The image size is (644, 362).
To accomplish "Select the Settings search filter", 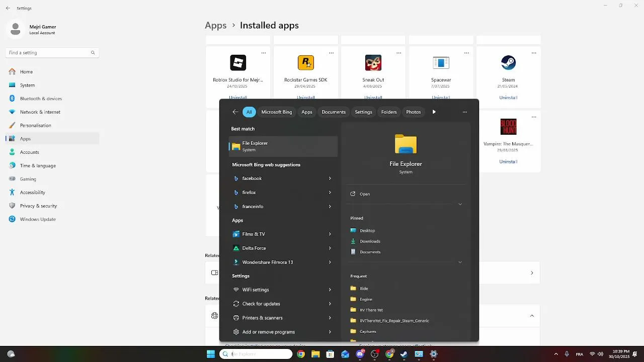I will (363, 112).
